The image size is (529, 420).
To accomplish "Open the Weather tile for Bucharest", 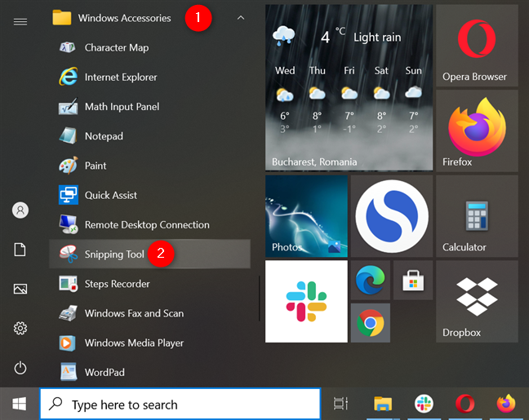I will coord(349,87).
